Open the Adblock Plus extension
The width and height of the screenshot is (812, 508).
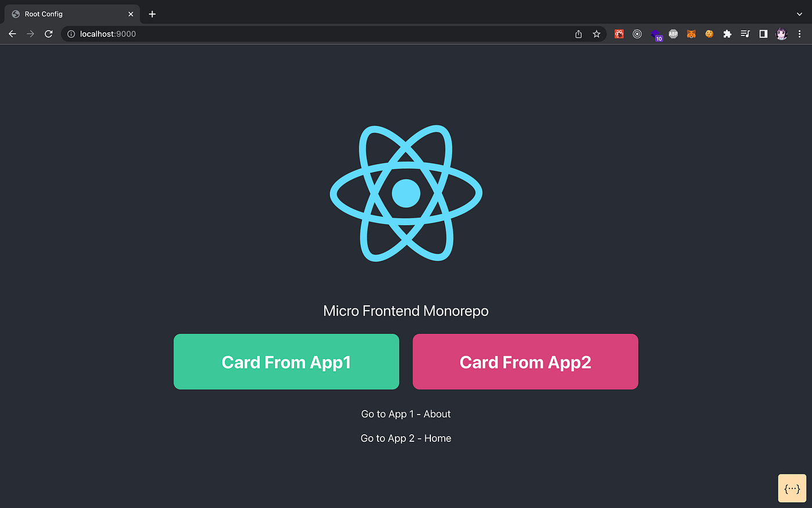pyautogui.click(x=673, y=34)
